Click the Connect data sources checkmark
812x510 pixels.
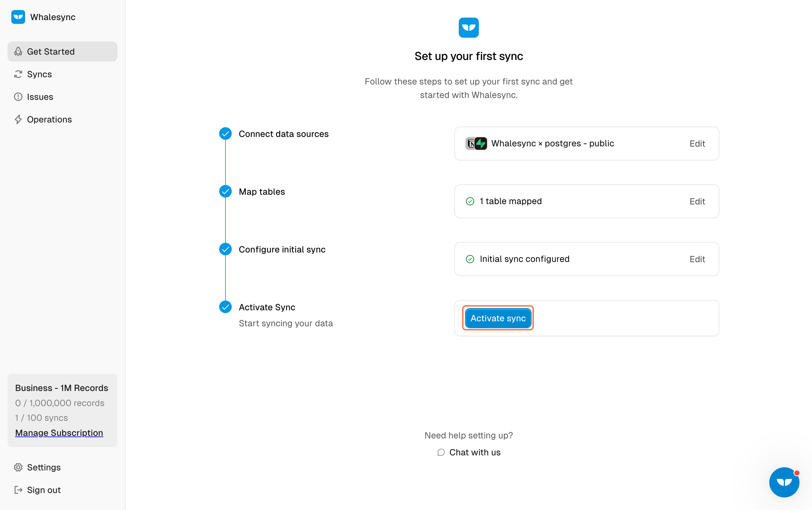(x=225, y=134)
